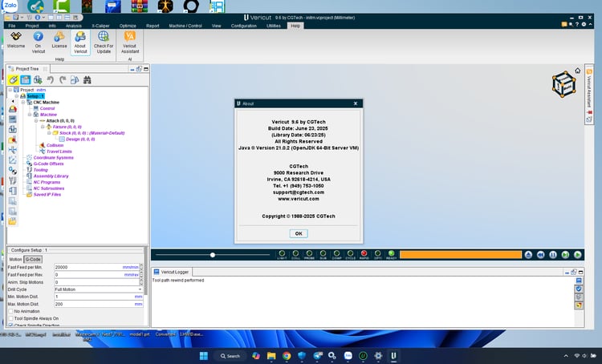Click the view cube in the graphics area
The height and width of the screenshot is (364, 602).
pos(563,84)
